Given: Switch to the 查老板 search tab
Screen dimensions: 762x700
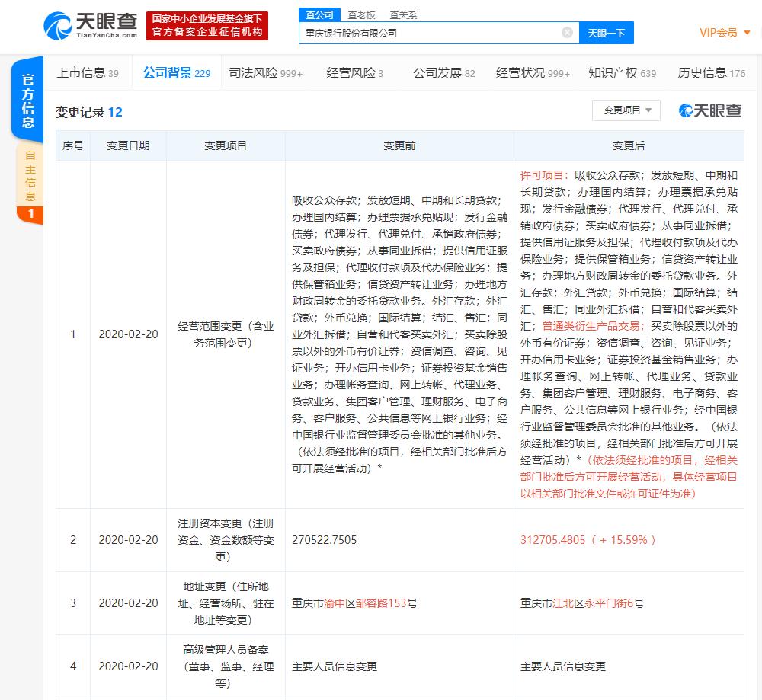Looking at the screenshot, I should 361,15.
